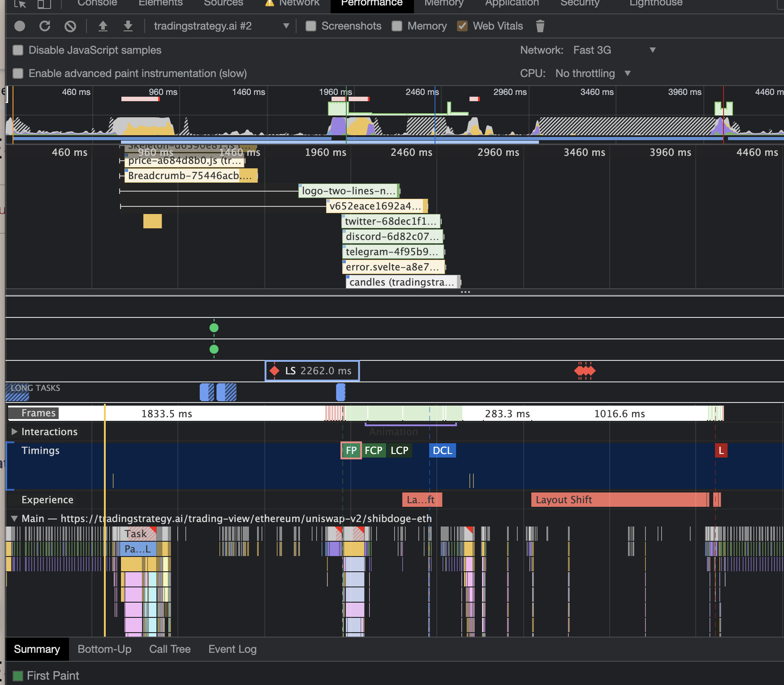
Task: Click the FP timing marker
Action: pyautogui.click(x=351, y=450)
